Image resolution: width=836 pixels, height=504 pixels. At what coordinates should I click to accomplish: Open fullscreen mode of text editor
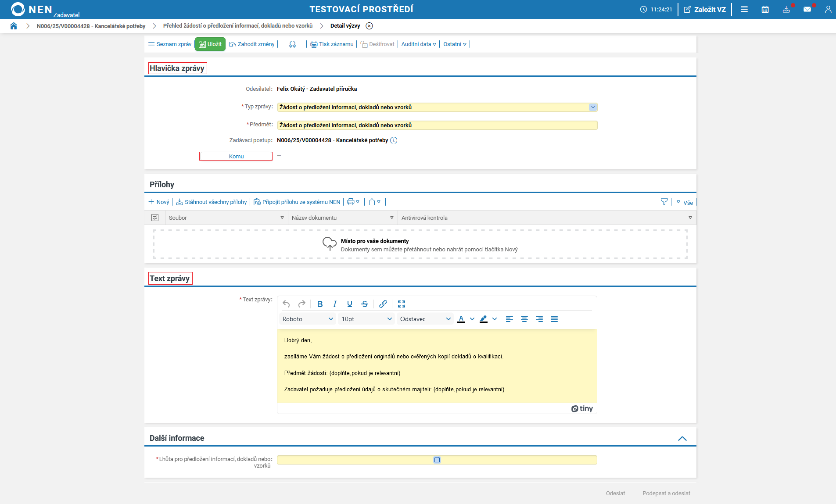tap(402, 304)
